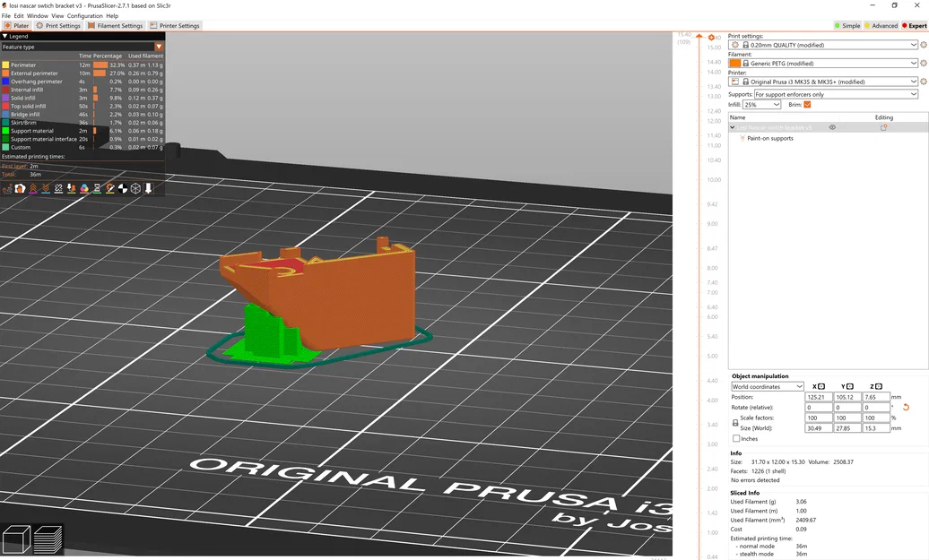Image resolution: width=929 pixels, height=560 pixels.
Task: Click the X axis mirror icon
Action: pos(821,386)
